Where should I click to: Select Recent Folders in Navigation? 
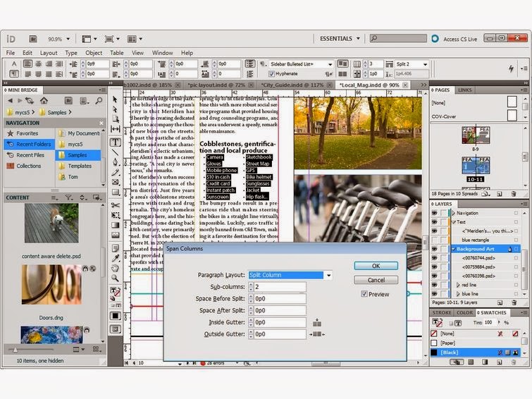point(30,144)
